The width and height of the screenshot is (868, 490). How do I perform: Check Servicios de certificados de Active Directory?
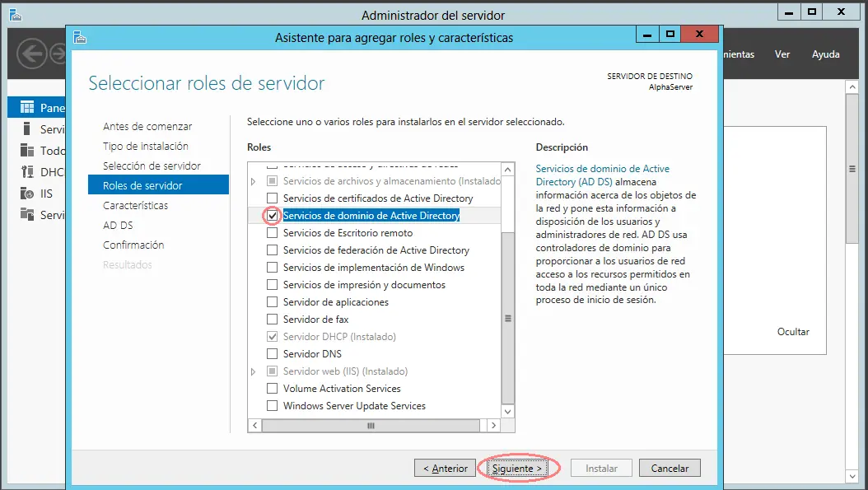[272, 198]
